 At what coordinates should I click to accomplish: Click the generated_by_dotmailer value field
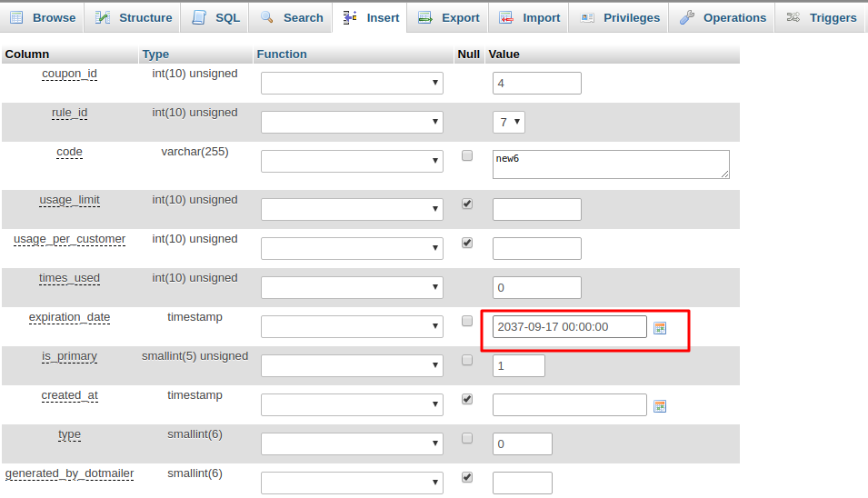[x=522, y=483]
